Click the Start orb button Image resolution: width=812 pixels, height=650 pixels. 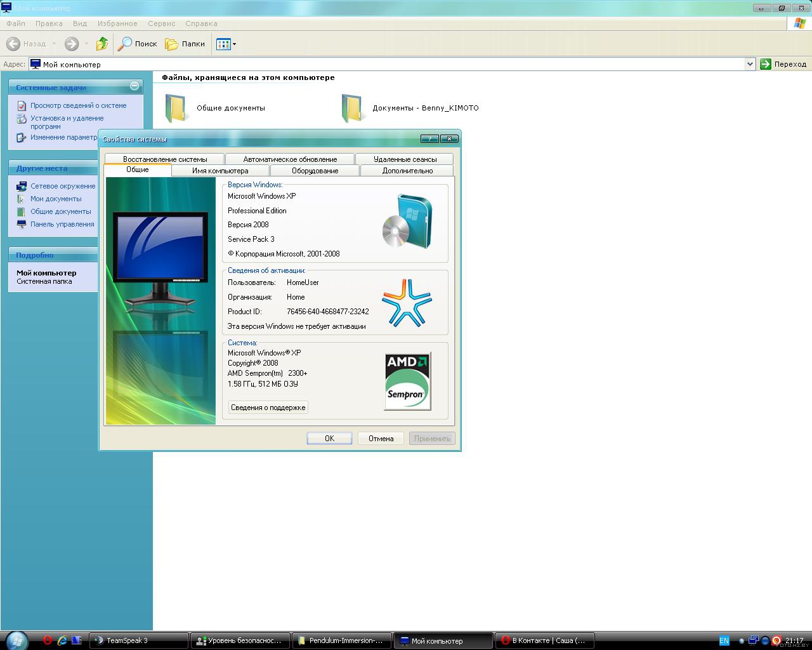[x=16, y=640]
